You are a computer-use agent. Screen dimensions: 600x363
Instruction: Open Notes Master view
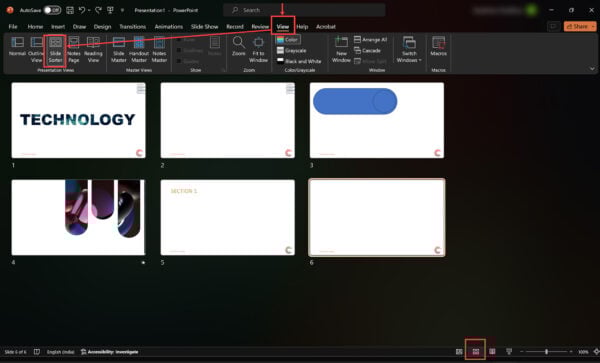point(159,49)
